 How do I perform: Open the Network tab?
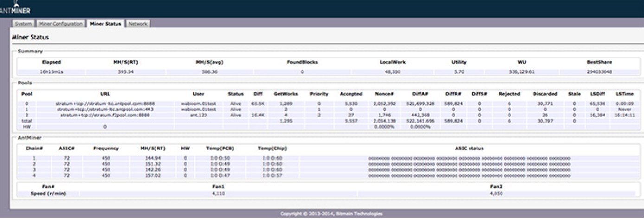pos(137,23)
